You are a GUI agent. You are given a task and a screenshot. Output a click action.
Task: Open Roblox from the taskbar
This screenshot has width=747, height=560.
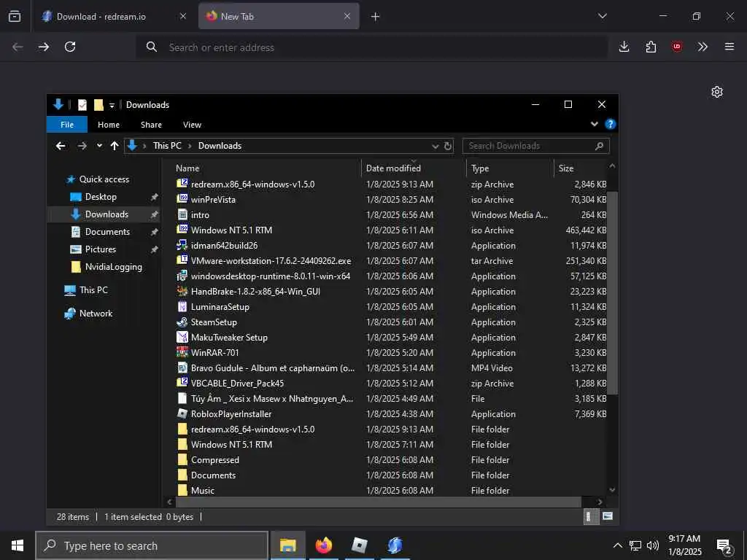pos(359,545)
